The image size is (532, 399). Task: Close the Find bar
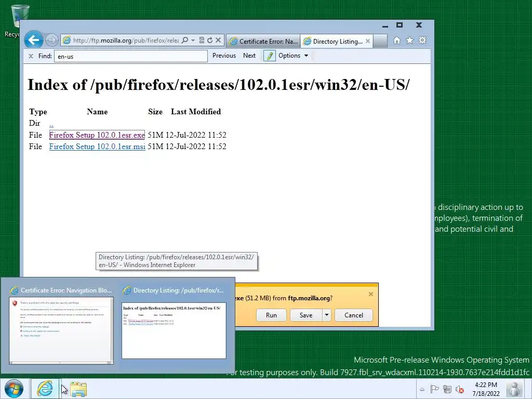31,56
